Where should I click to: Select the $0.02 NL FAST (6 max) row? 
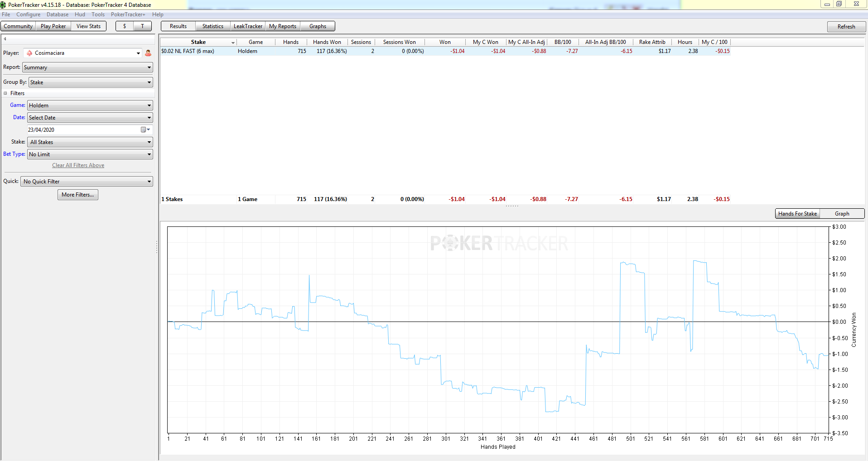point(445,51)
